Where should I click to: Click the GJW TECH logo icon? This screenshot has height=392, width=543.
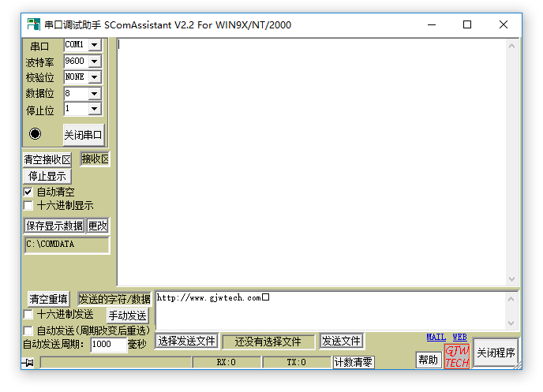coord(457,357)
